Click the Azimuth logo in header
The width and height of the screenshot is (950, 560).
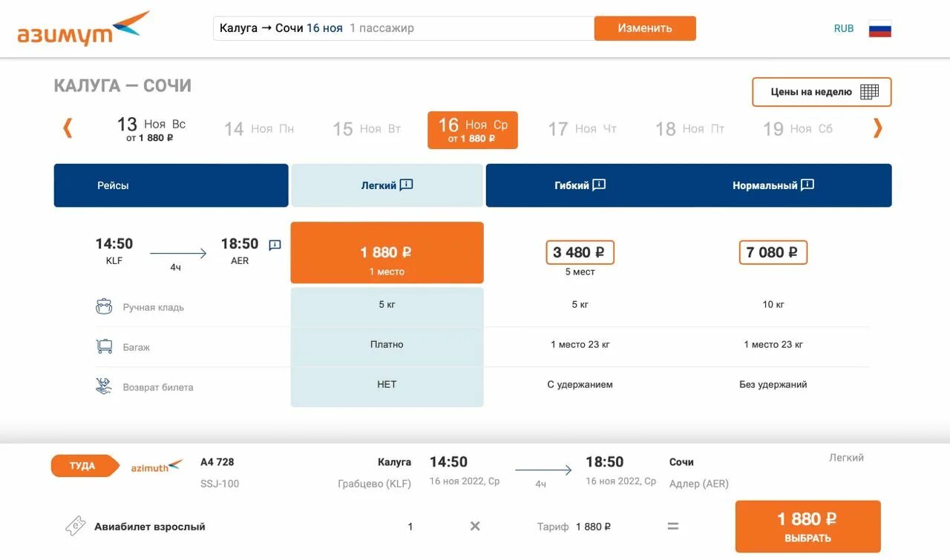pyautogui.click(x=83, y=29)
